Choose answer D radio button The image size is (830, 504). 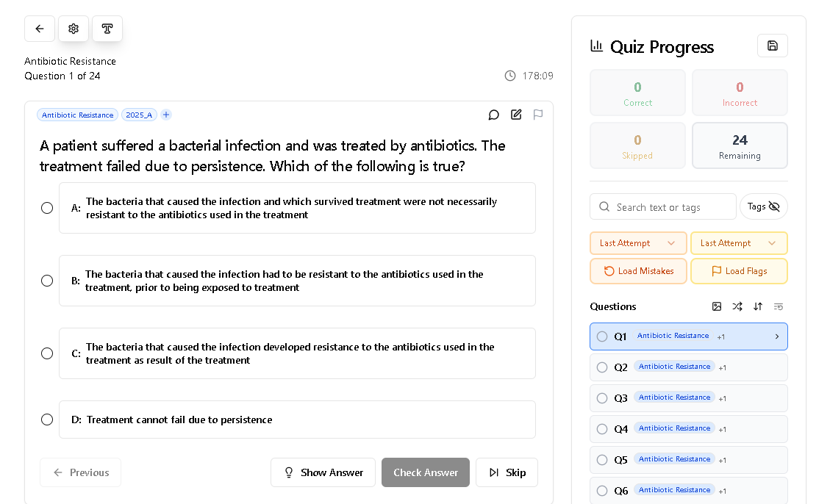[47, 420]
